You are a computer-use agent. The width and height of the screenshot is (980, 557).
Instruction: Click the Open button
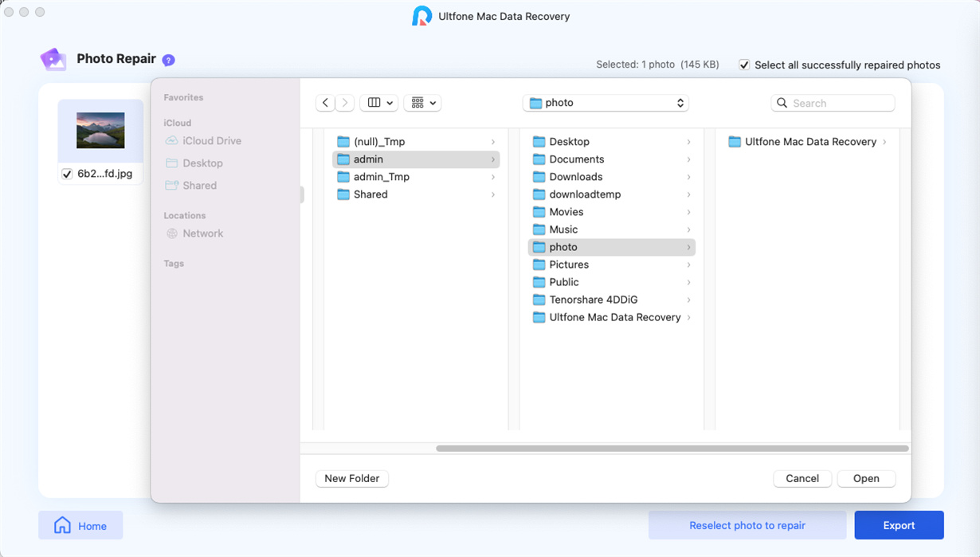(866, 478)
